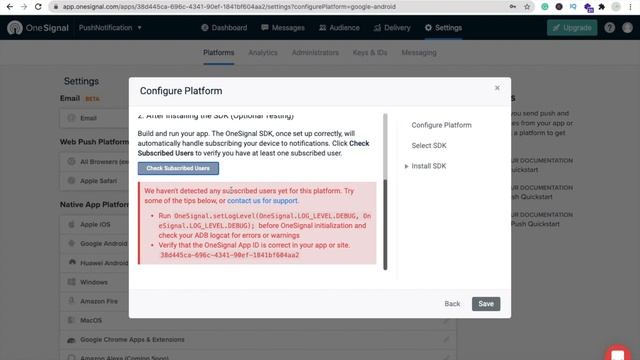Go back in the browser
The height and width of the screenshot is (360, 640).
tap(10, 7)
